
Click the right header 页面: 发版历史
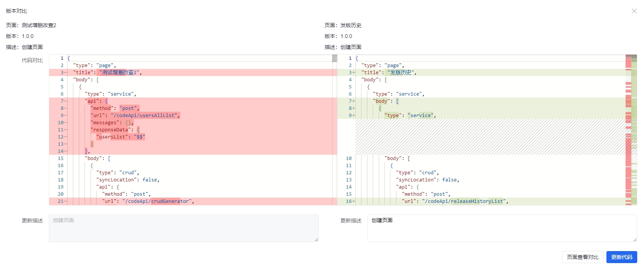(343, 25)
